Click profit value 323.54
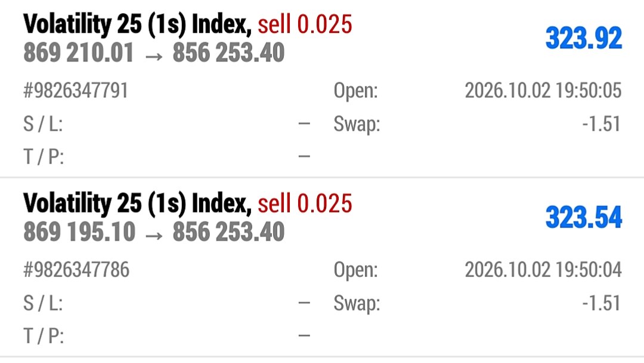Viewport: 644px width, 363px height. [x=584, y=217]
